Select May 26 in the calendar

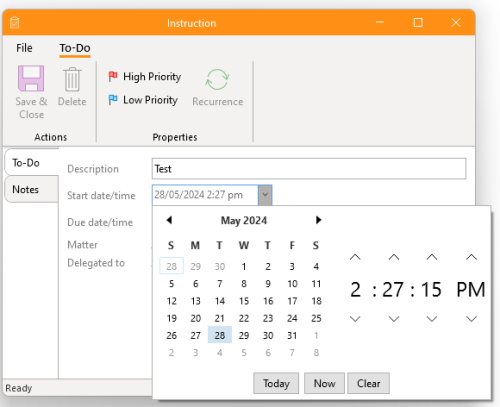click(171, 335)
